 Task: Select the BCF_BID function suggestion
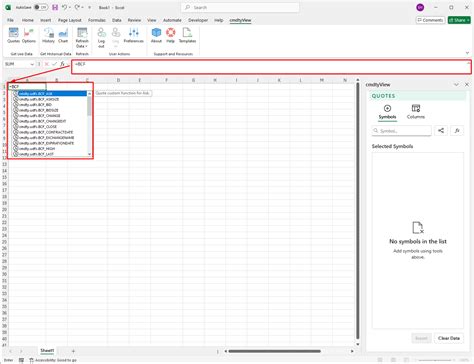[x=50, y=105]
